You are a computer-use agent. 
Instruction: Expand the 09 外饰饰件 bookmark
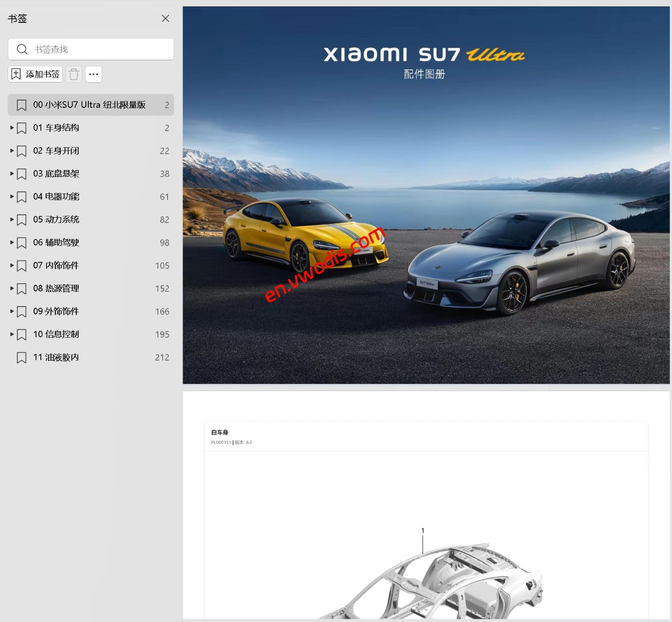[11, 311]
